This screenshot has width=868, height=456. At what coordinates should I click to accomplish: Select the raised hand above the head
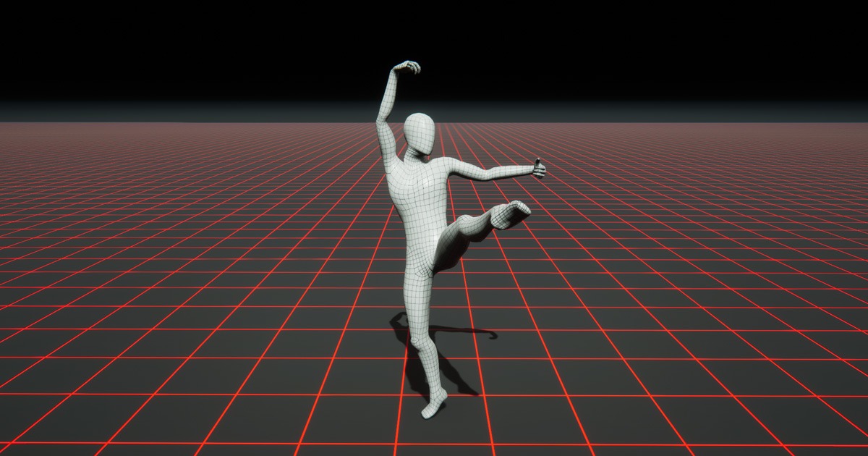point(409,67)
